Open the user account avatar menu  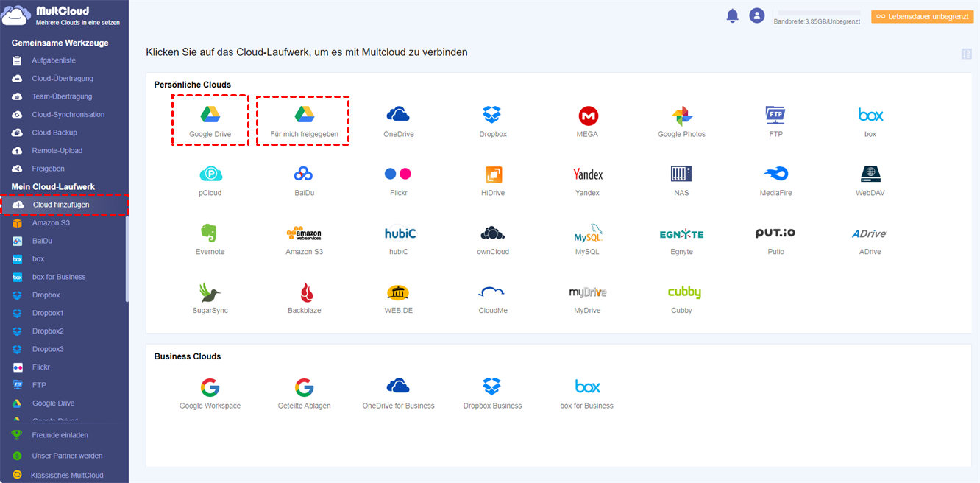(x=757, y=15)
